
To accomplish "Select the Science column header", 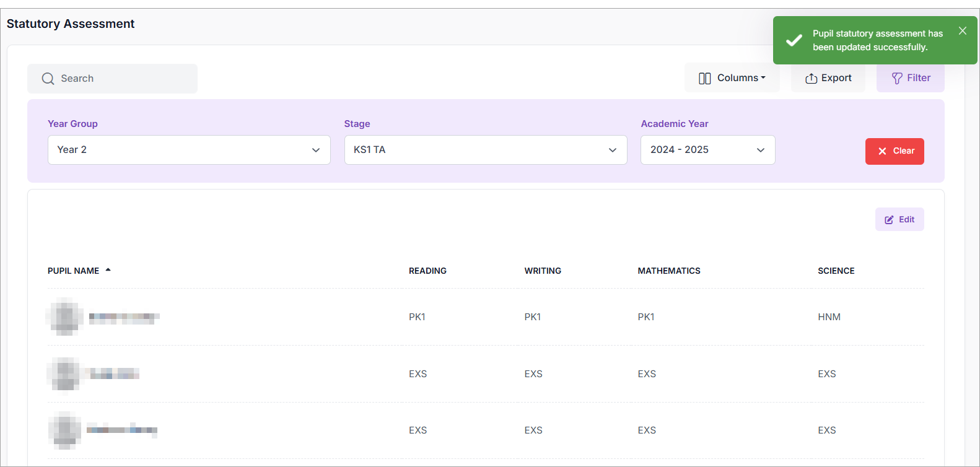I will click(836, 271).
